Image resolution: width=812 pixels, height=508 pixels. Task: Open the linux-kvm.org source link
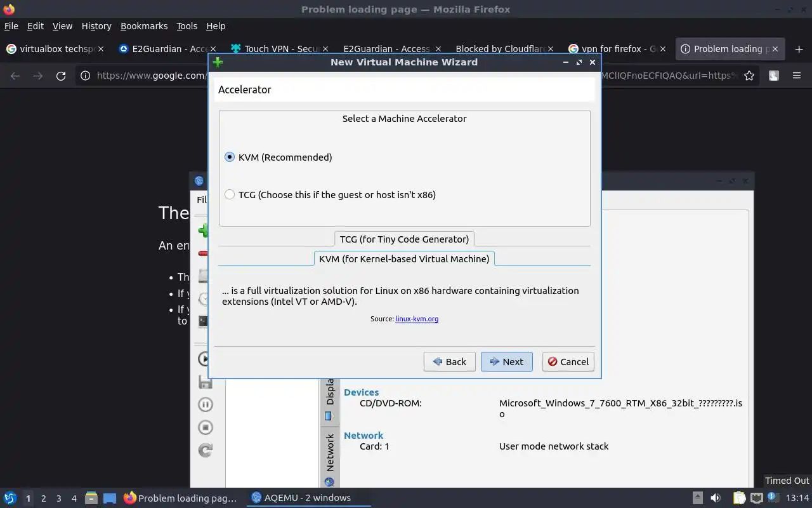[417, 319]
